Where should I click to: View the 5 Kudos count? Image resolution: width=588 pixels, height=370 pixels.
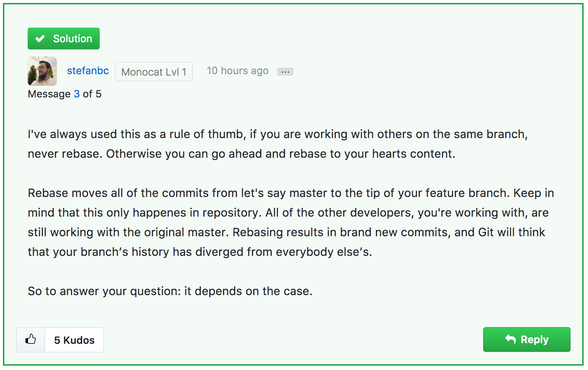point(74,340)
